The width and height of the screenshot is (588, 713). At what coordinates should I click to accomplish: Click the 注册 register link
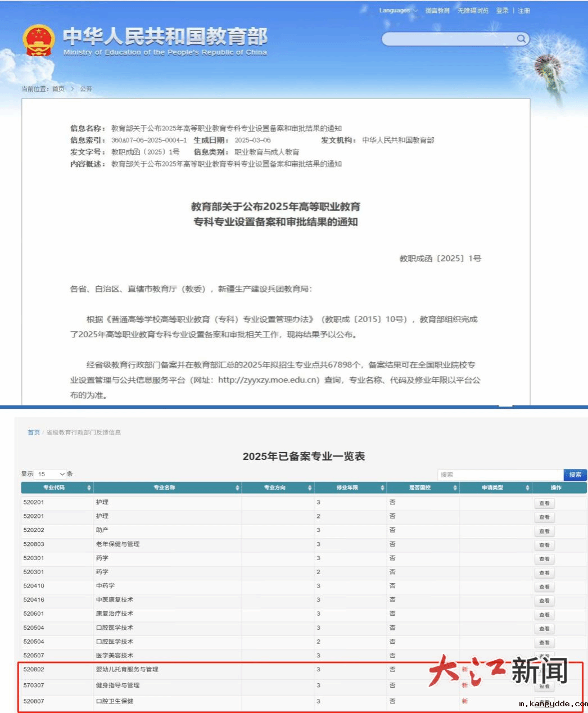[523, 11]
